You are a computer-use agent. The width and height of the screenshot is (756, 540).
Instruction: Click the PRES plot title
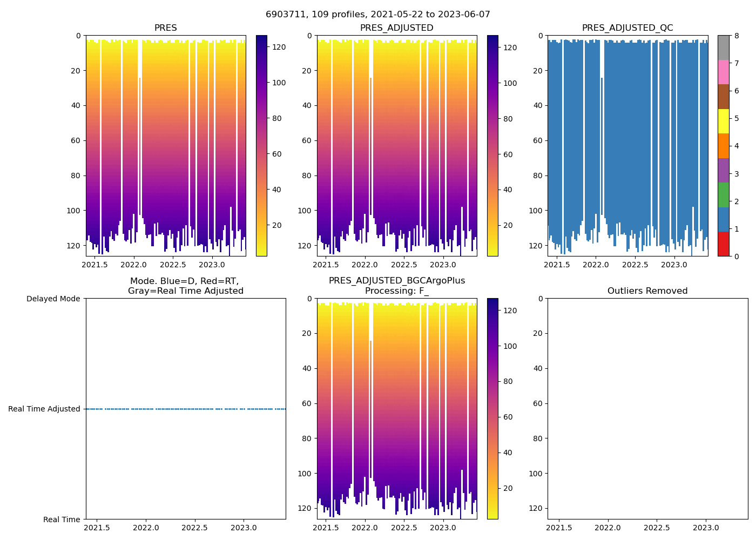point(165,28)
